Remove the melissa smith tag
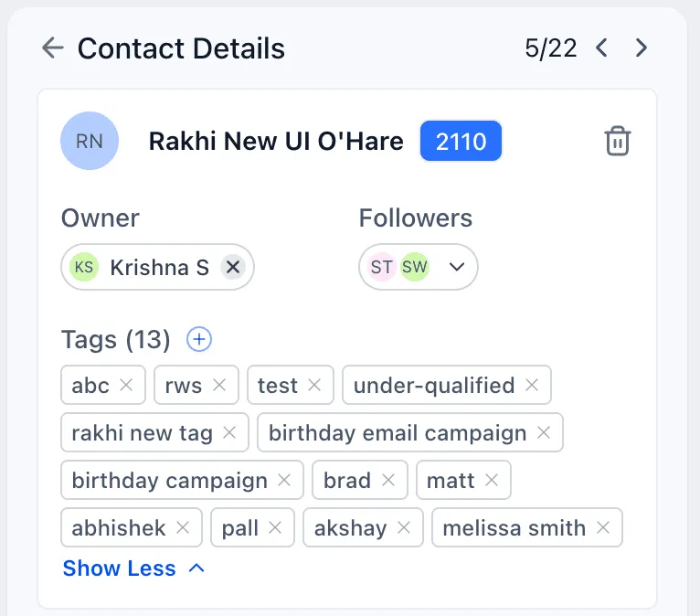The height and width of the screenshot is (616, 700). (x=603, y=527)
